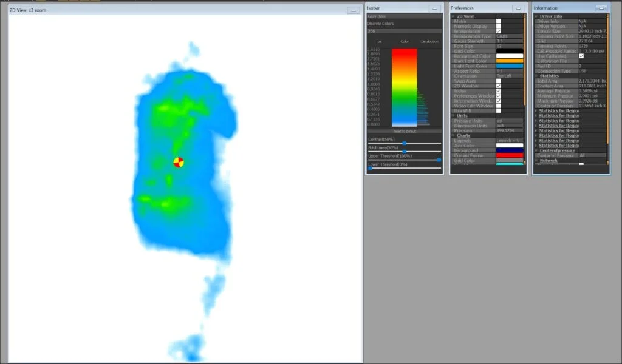Click the center of pressure marker

(x=179, y=162)
